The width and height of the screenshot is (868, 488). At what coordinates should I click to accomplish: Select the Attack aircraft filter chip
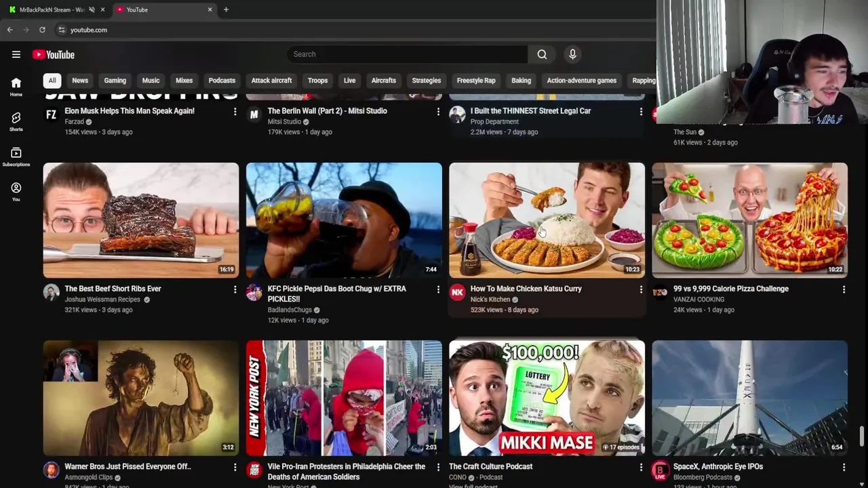click(x=271, y=81)
